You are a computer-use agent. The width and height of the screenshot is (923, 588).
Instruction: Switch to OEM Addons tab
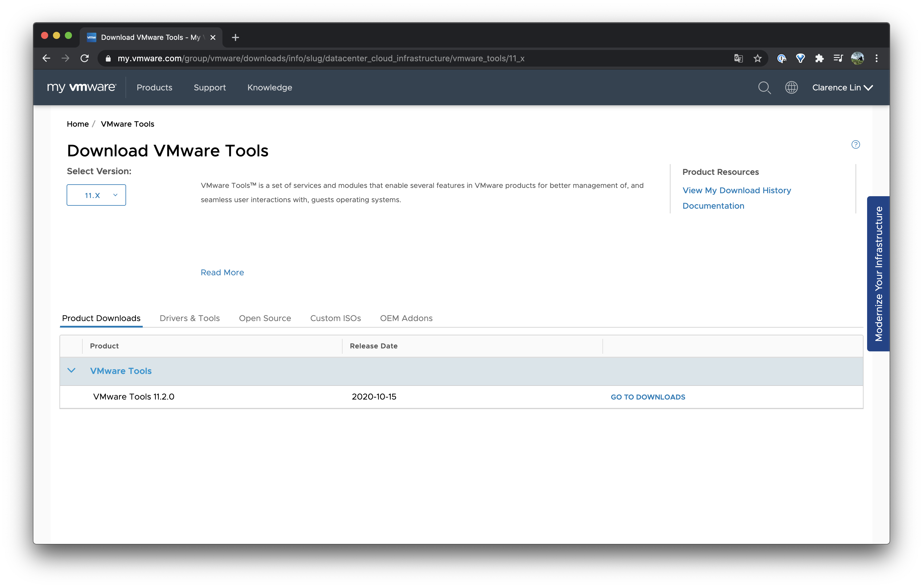406,318
